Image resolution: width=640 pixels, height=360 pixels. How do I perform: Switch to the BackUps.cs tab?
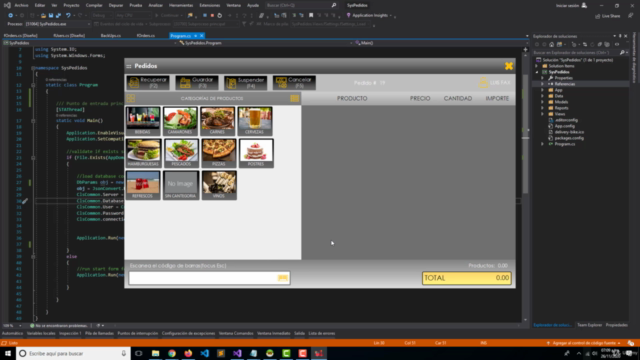(111, 36)
